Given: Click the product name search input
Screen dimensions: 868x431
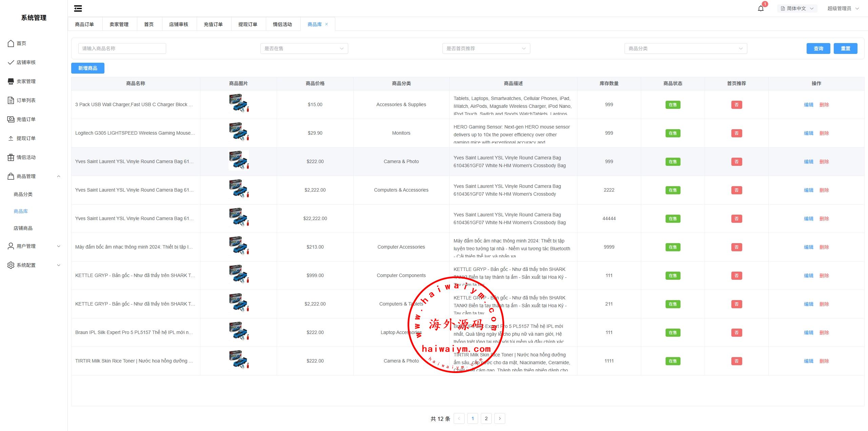Looking at the screenshot, I should point(122,48).
